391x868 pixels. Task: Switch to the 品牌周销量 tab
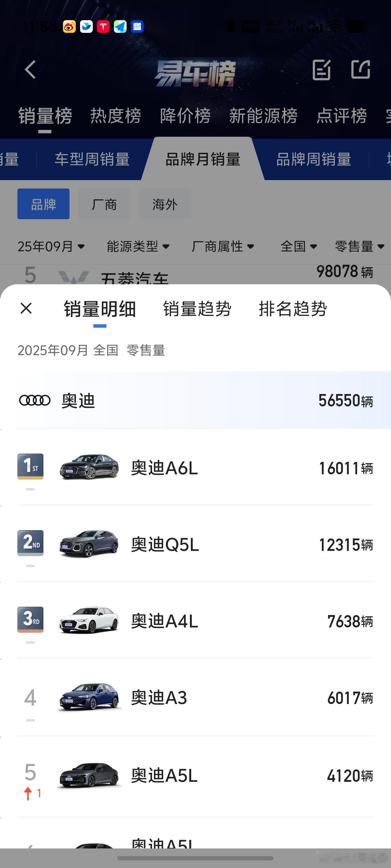tap(314, 159)
